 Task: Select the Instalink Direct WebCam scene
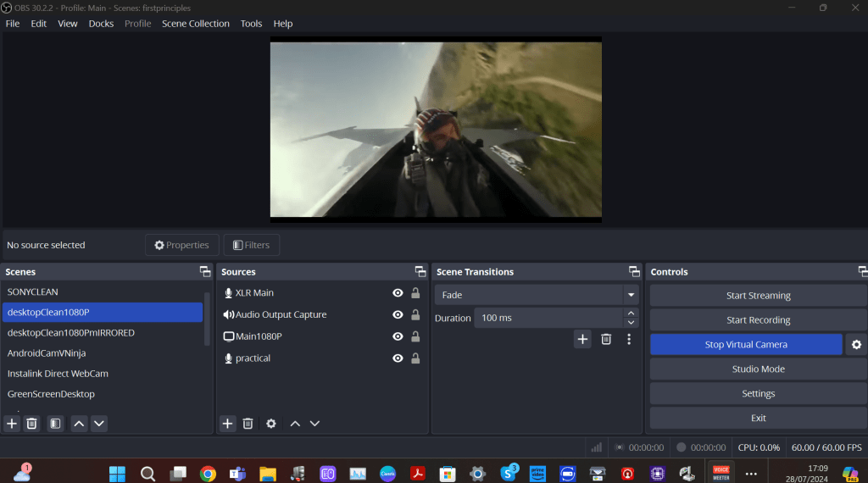coord(103,374)
